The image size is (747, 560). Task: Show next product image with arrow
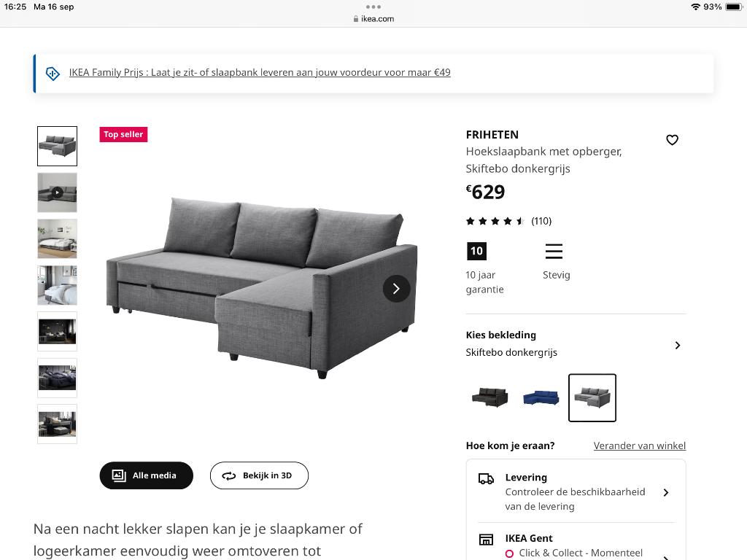click(396, 289)
